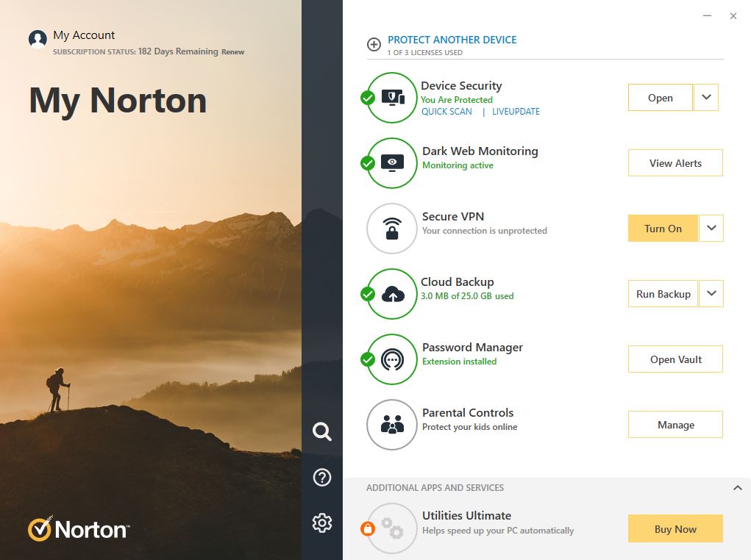Click "1 OF 3 LICENSES USED" text

(425, 53)
